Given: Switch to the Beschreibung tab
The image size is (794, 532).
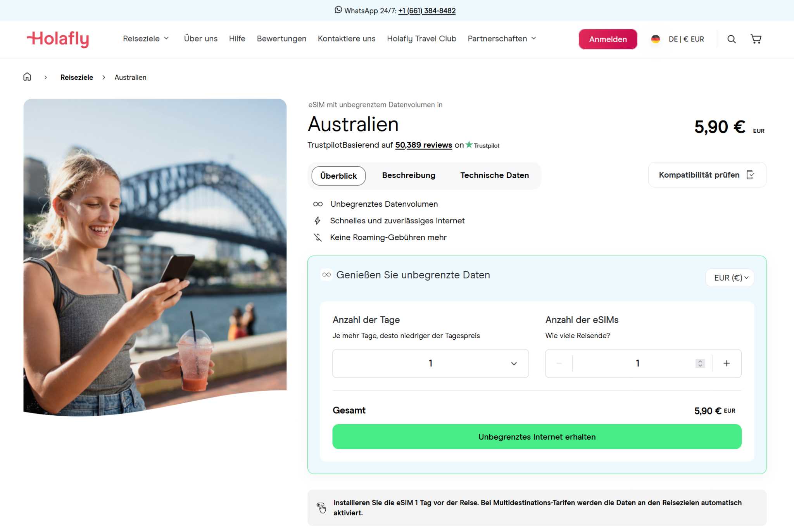Looking at the screenshot, I should click(408, 175).
